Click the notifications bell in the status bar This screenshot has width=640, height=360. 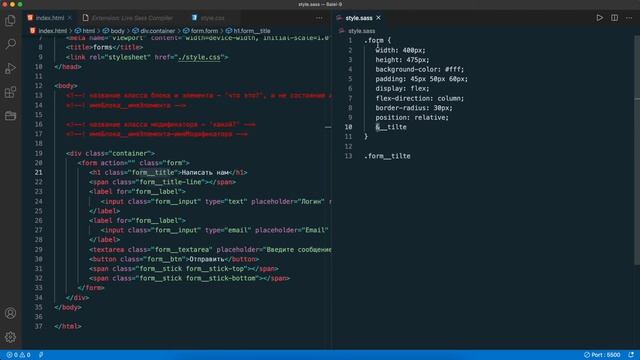click(631, 355)
